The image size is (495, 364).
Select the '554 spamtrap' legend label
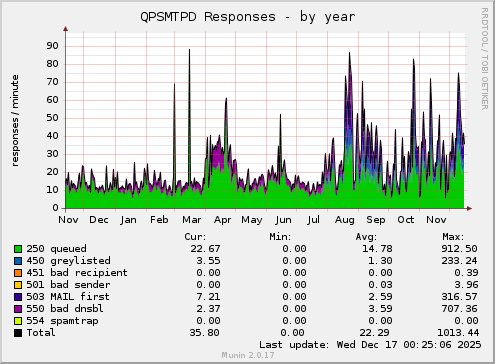62,321
